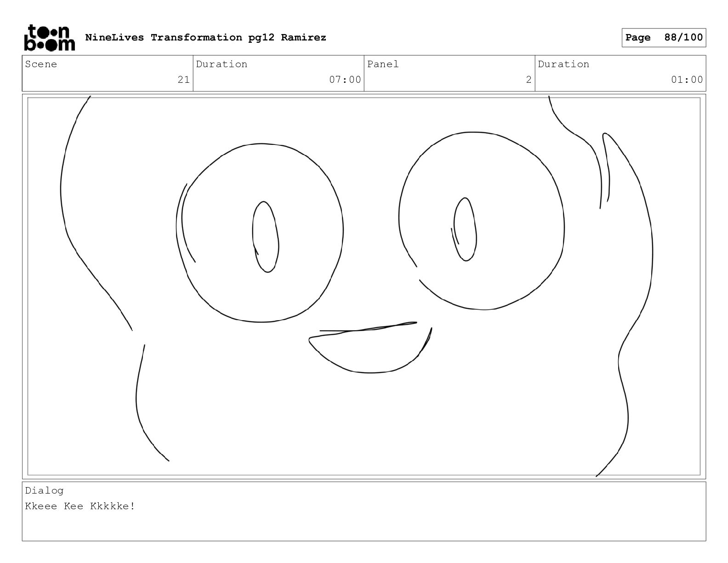The image size is (728, 563).
Task: Click the 'Dialog' label
Action: [44, 490]
